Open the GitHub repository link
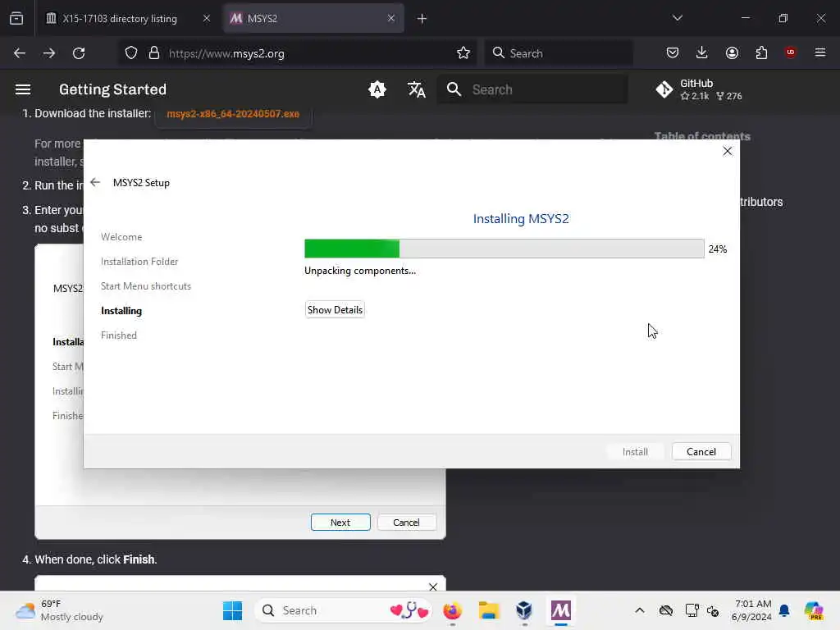This screenshot has width=840, height=630. pos(700,89)
